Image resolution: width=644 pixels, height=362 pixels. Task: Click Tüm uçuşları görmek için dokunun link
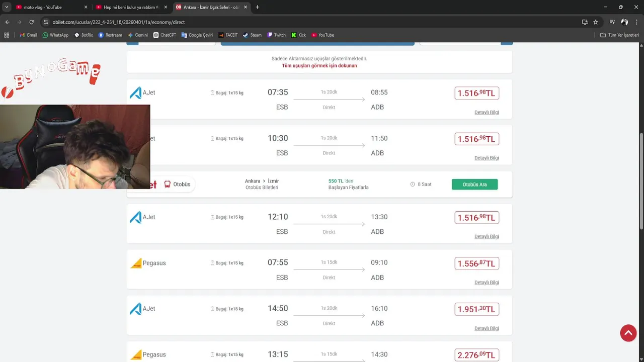pyautogui.click(x=319, y=66)
